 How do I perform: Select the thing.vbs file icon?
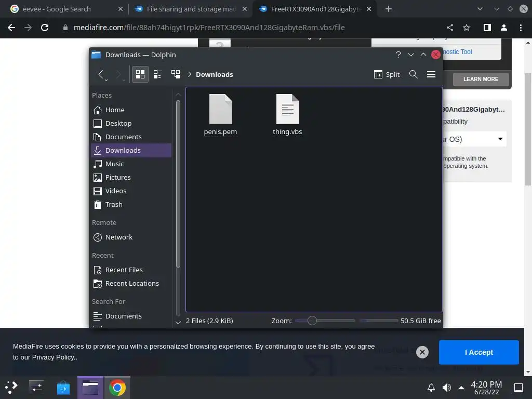(x=288, y=109)
